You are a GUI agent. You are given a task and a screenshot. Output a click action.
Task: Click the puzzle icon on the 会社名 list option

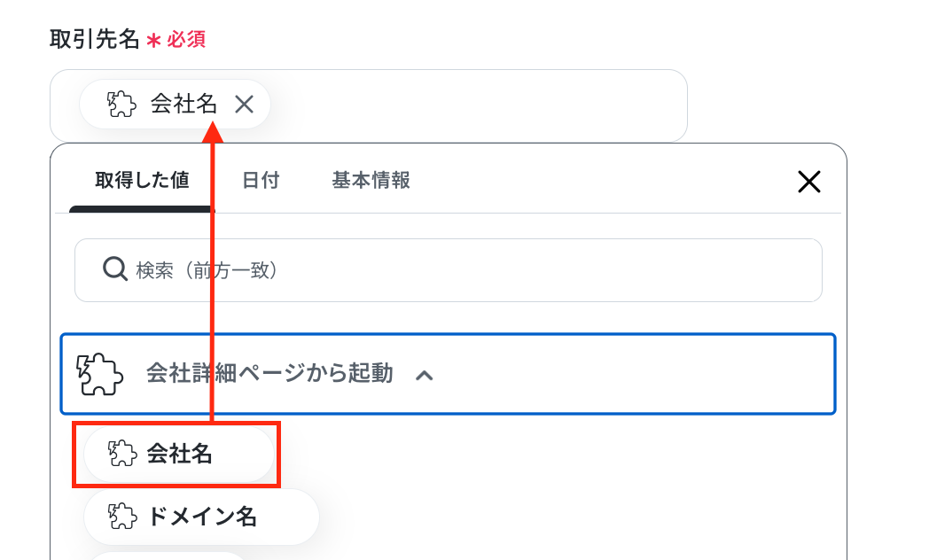click(122, 454)
